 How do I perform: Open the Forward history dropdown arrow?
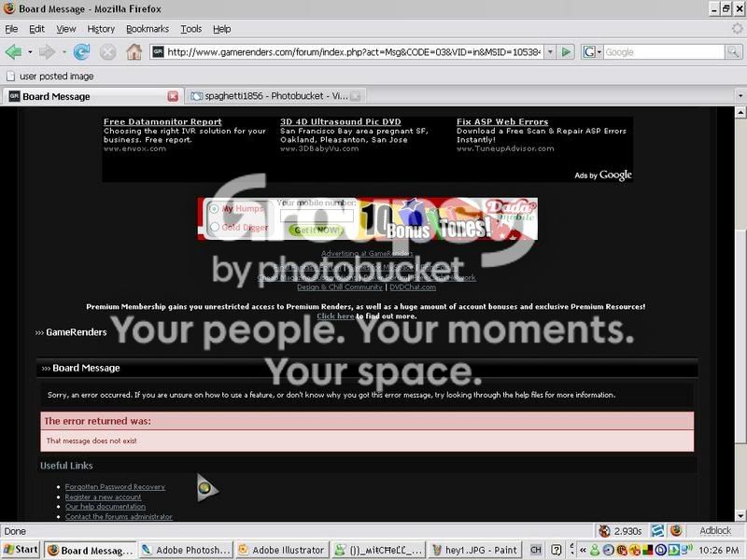click(x=63, y=52)
